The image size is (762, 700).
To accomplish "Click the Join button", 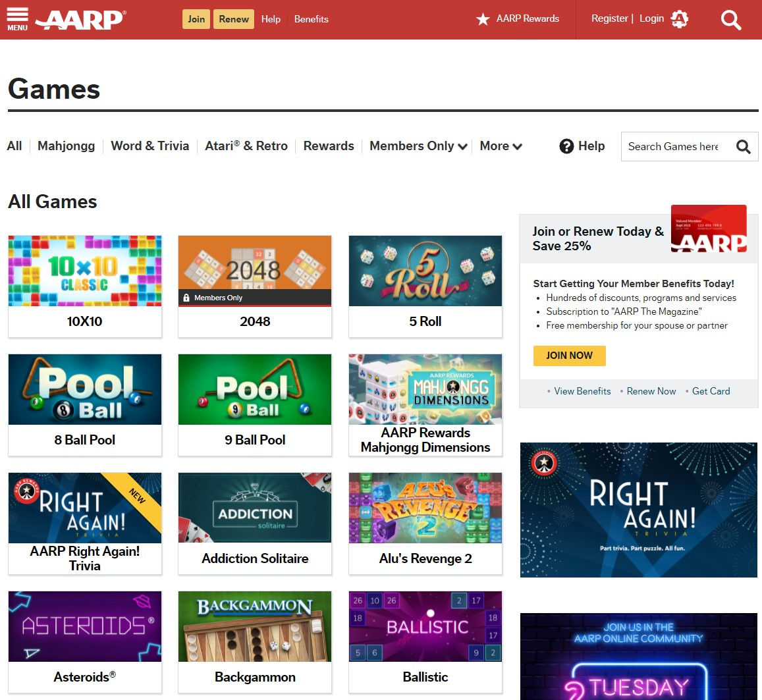I will point(196,19).
